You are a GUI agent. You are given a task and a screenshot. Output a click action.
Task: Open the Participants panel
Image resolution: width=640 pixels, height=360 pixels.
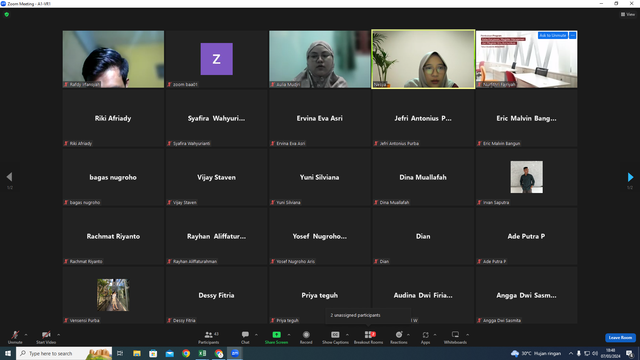point(209,337)
